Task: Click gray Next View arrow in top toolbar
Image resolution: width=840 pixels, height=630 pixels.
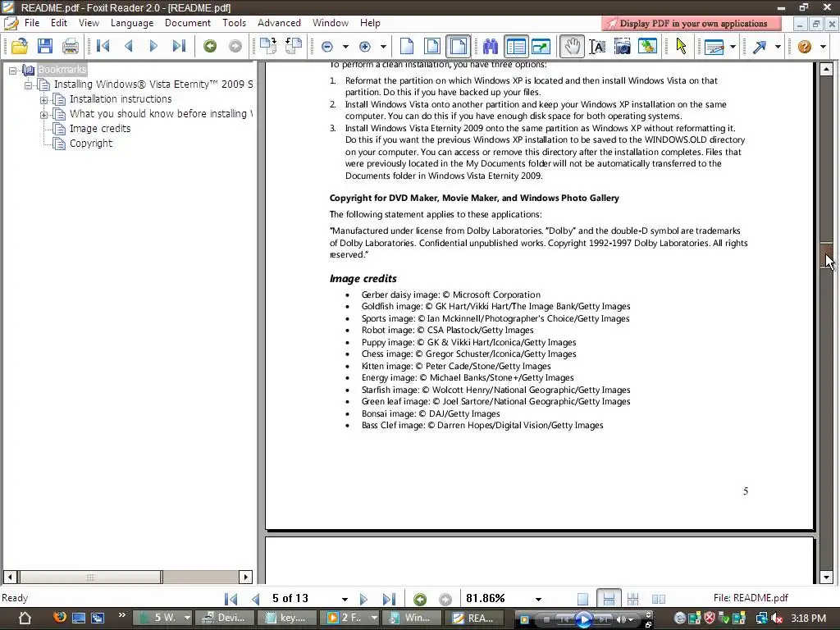Action: pyautogui.click(x=235, y=47)
